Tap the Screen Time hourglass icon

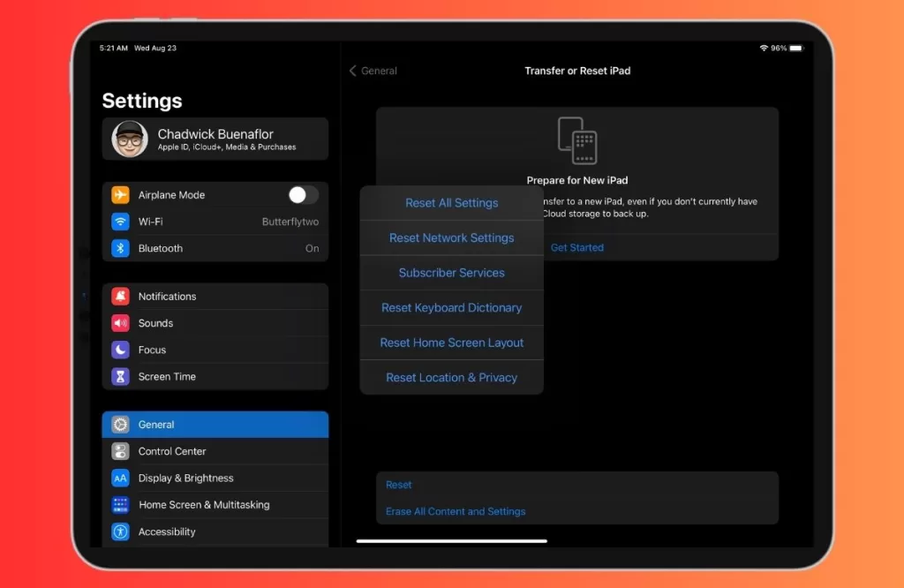coord(120,376)
